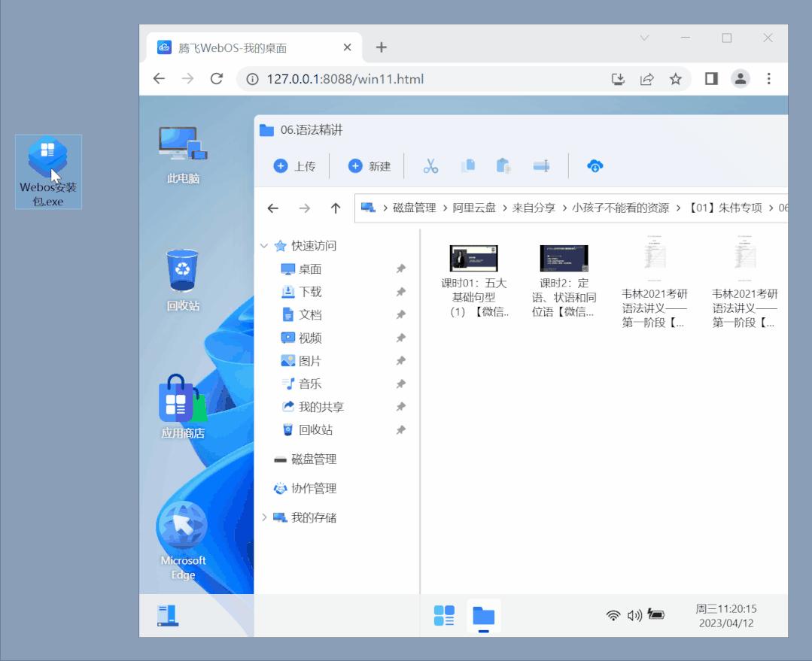Select the Rename icon in the toolbar
Image resolution: width=812 pixels, height=661 pixels.
(x=540, y=165)
